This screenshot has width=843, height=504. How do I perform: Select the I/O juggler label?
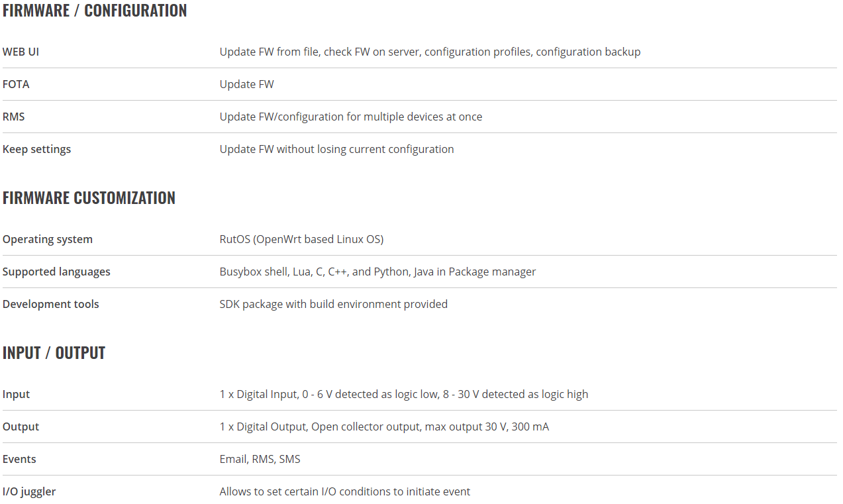(x=29, y=491)
